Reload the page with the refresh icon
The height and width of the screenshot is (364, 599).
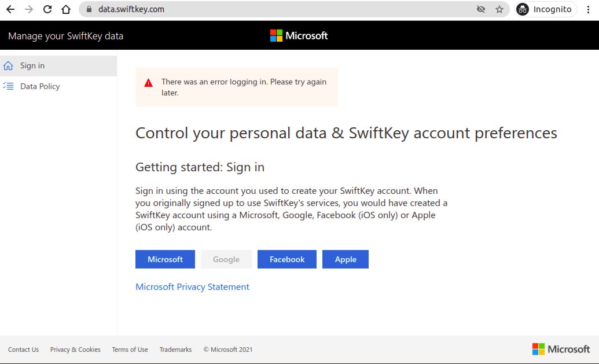[x=47, y=9]
